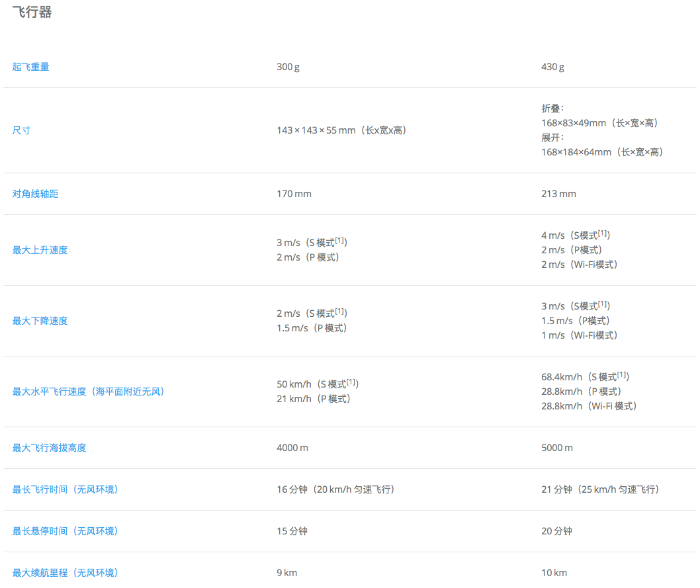This screenshot has width=700, height=588.
Task: Open 最长悬停时间（无风环境） link
Action: 65,531
